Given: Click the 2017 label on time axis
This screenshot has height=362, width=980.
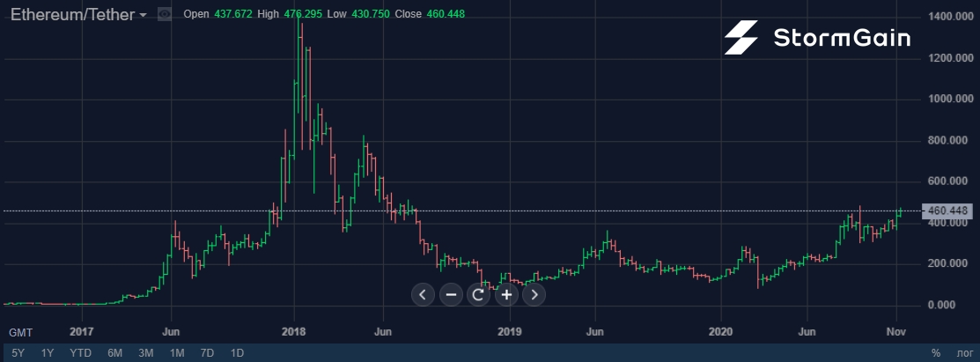Looking at the screenshot, I should (82, 331).
